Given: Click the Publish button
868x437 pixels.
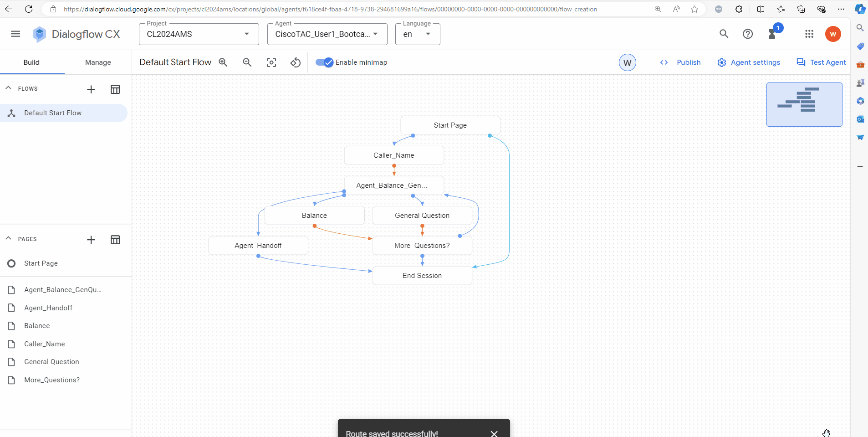Looking at the screenshot, I should [x=680, y=62].
